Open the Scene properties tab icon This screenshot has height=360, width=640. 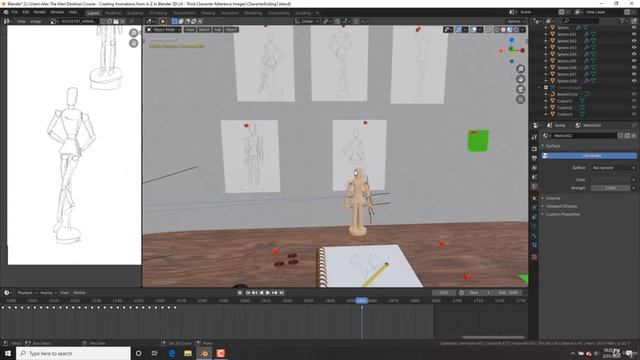coord(534,177)
